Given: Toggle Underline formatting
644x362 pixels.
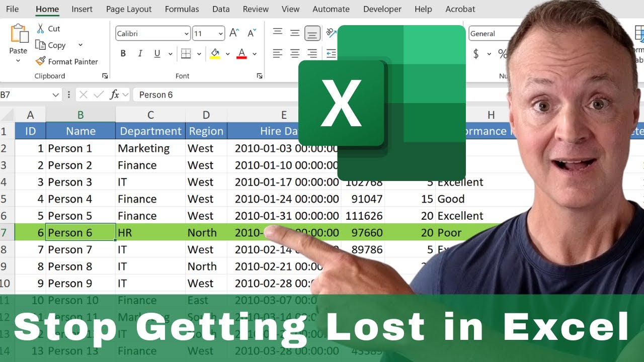Looking at the screenshot, I should point(157,54).
